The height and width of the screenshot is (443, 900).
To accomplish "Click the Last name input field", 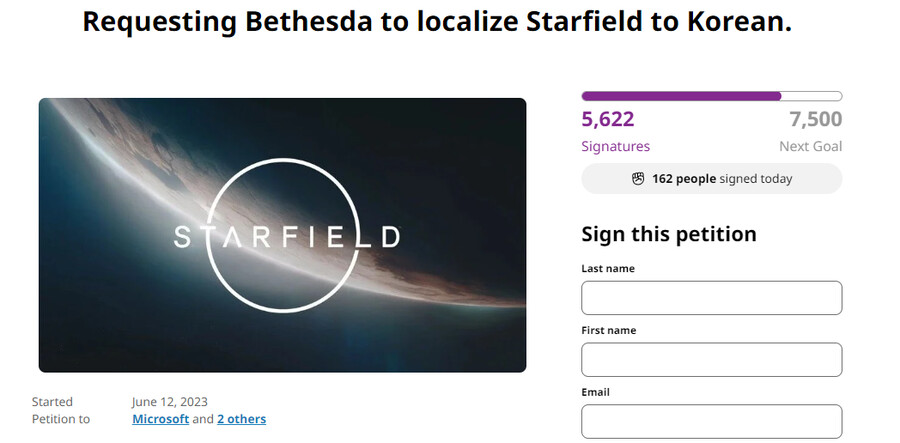I will coord(711,298).
